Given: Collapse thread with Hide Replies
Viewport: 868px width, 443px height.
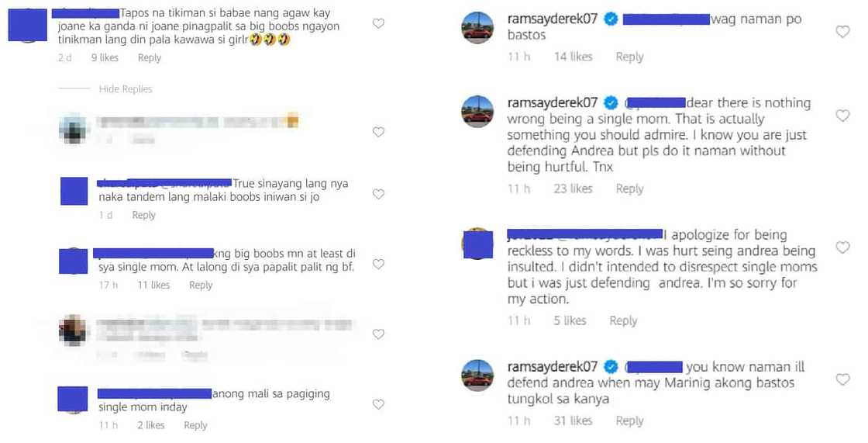Looking at the screenshot, I should tap(126, 89).
